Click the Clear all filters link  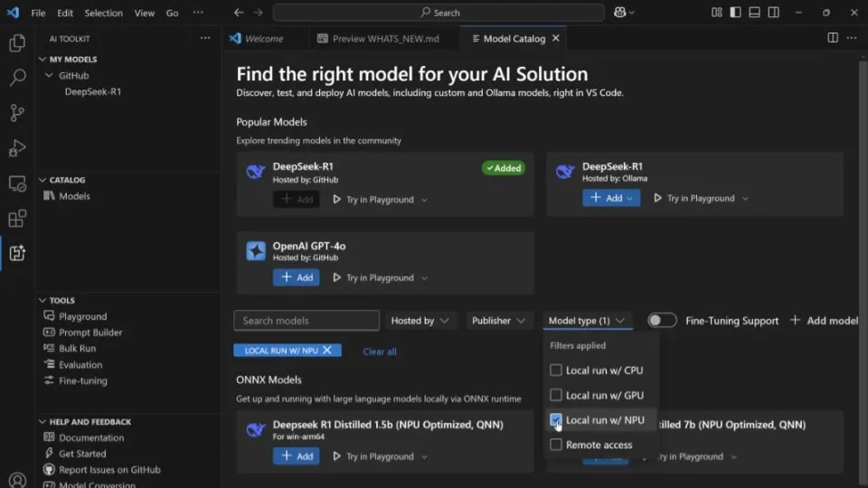pos(380,352)
